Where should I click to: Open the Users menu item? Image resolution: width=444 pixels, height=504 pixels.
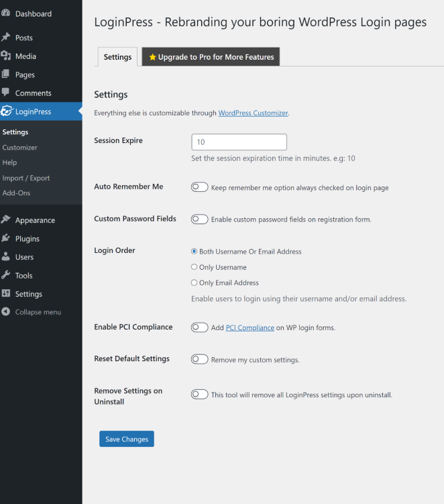41,257
